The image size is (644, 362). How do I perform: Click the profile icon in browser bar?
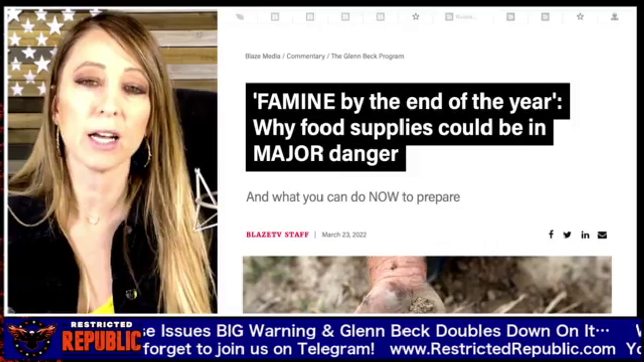click(x=614, y=17)
